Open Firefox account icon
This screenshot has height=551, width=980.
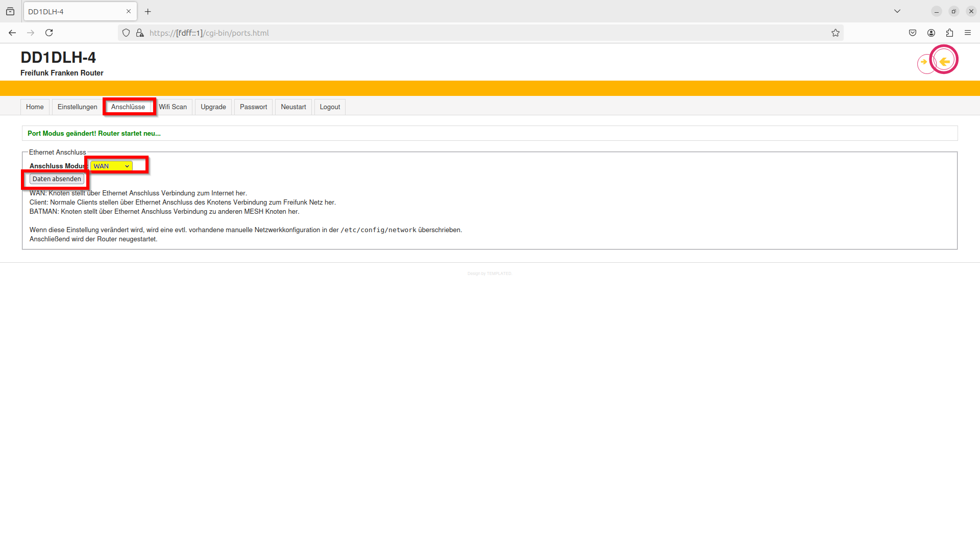coord(931,33)
